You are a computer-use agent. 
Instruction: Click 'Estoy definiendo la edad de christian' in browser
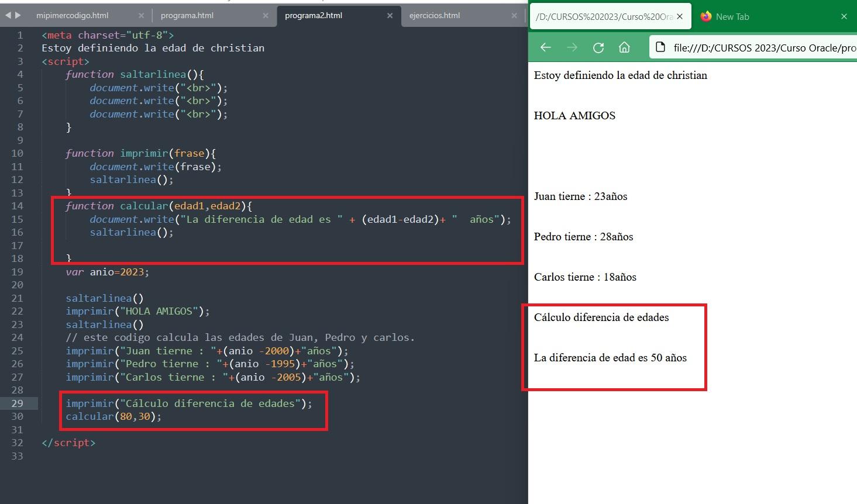[x=621, y=75]
